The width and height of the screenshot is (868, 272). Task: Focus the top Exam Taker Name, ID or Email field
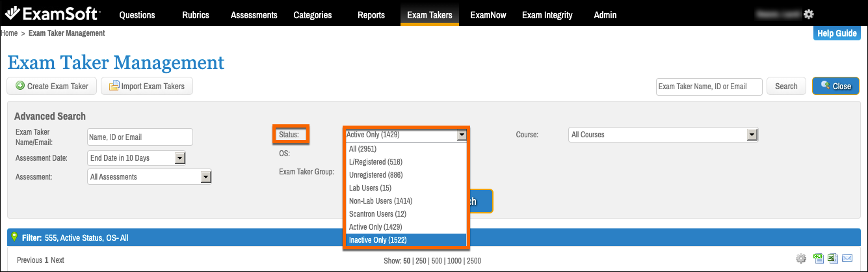point(709,86)
